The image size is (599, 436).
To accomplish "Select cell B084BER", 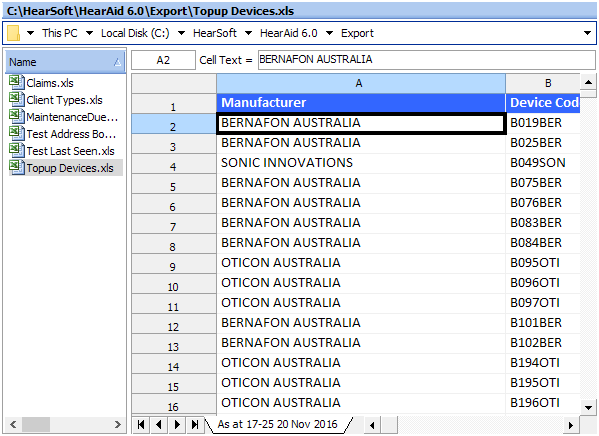I will (x=543, y=243).
